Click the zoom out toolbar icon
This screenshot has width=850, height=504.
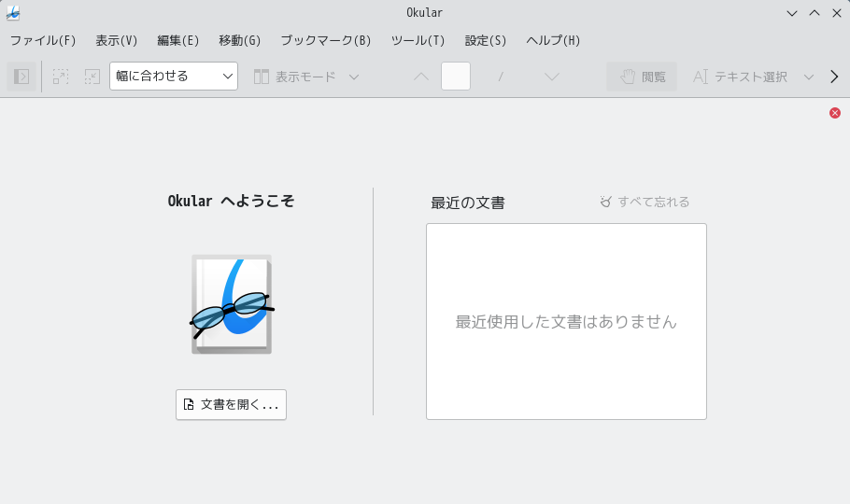pos(92,77)
